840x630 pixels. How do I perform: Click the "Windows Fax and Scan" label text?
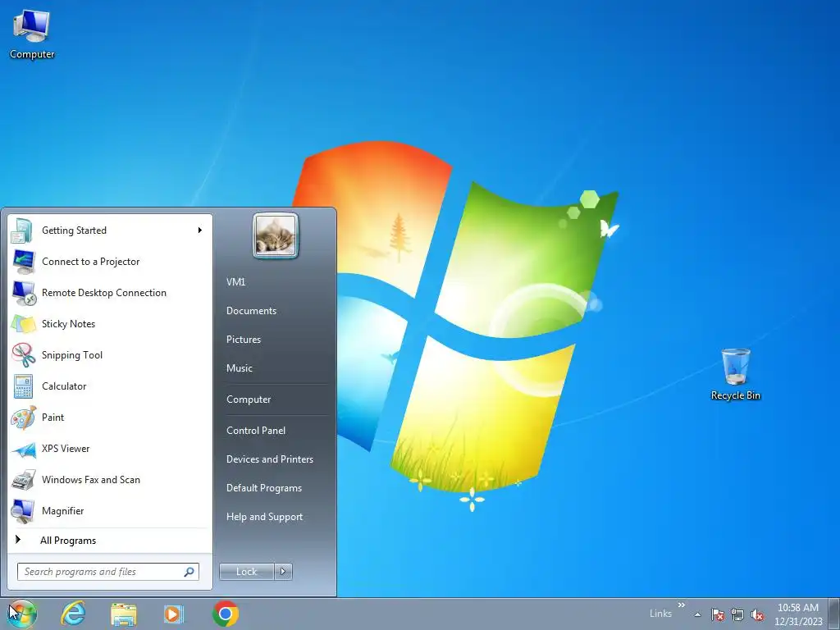coord(91,479)
